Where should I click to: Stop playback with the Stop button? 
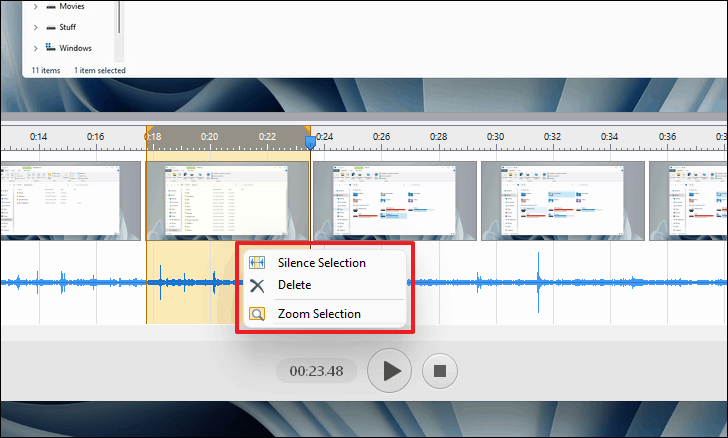[x=440, y=371]
